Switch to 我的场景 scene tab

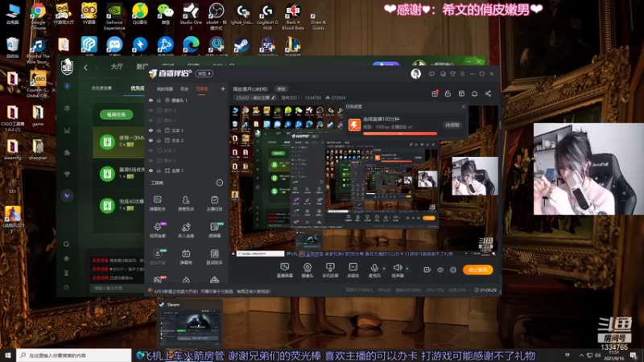coord(165,88)
